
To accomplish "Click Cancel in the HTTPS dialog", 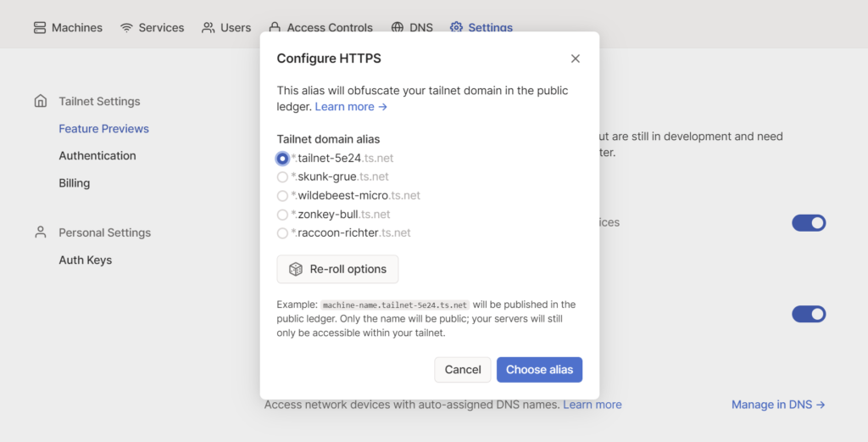I will pyautogui.click(x=463, y=369).
